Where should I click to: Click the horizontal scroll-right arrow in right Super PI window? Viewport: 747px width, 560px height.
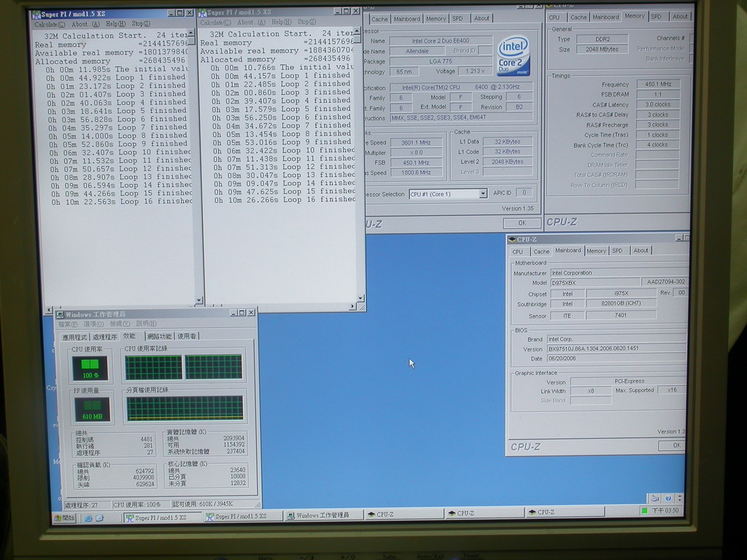[x=352, y=306]
